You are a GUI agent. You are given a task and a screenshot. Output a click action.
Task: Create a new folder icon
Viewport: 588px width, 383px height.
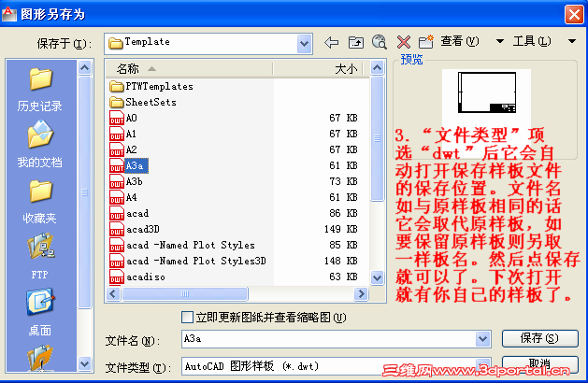tap(426, 42)
